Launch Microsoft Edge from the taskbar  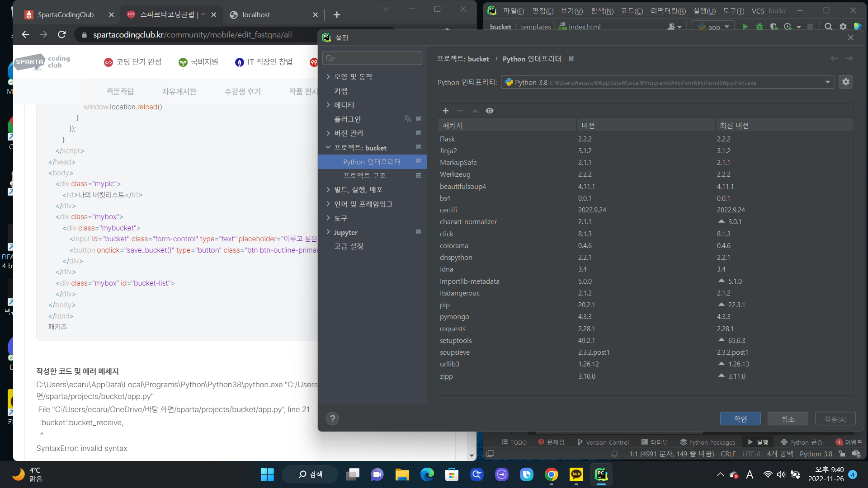[x=427, y=474]
